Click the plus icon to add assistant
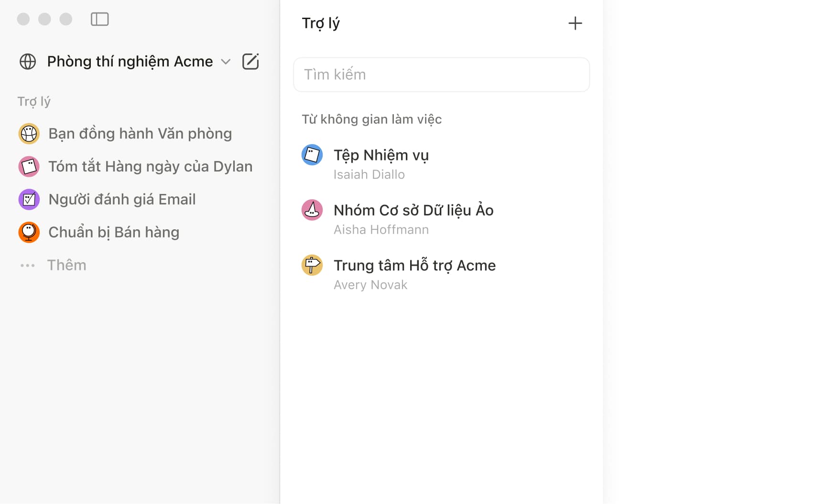 (575, 23)
